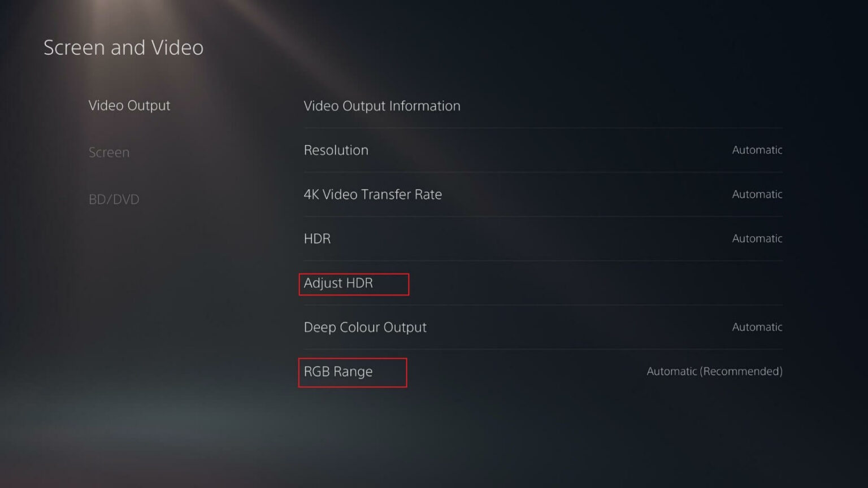868x488 pixels.
Task: Change the Deep Colour Output setting
Action: (365, 327)
